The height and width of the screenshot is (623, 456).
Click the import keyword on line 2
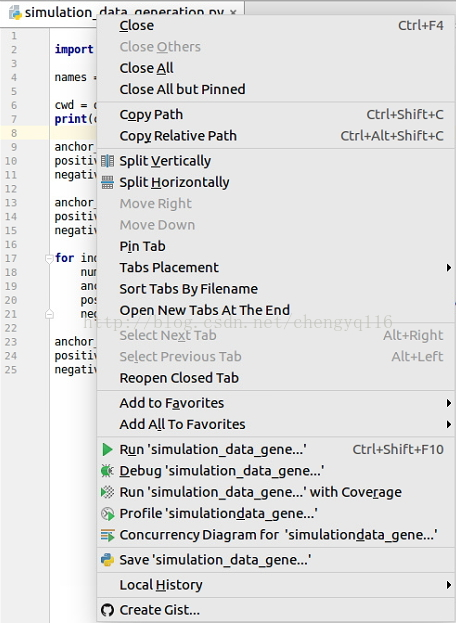pos(74,49)
